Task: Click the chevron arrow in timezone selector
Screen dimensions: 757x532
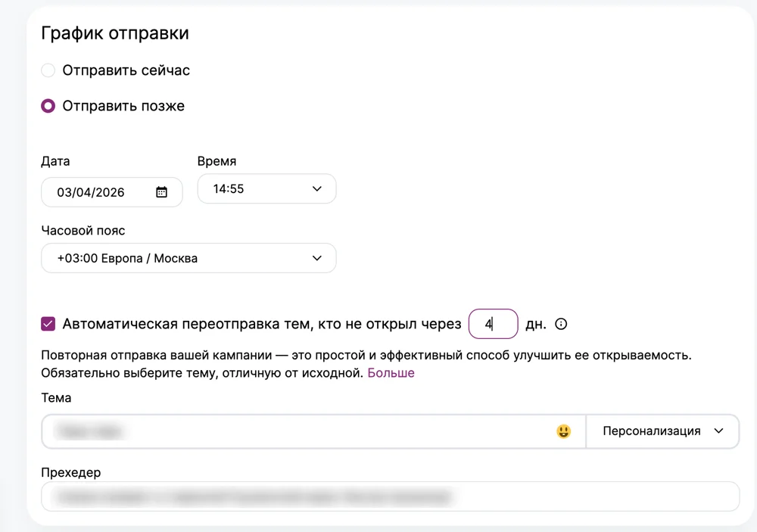Action: tap(316, 258)
